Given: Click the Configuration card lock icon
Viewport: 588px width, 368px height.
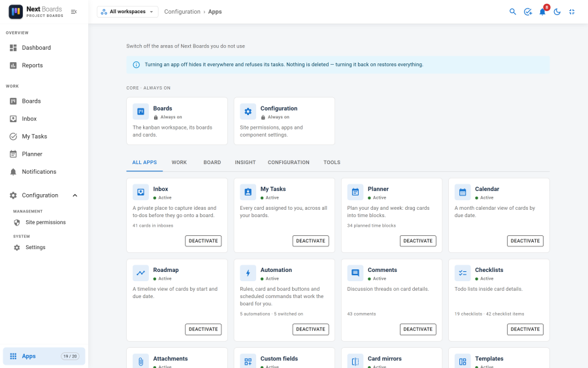Looking at the screenshot, I should point(263,118).
